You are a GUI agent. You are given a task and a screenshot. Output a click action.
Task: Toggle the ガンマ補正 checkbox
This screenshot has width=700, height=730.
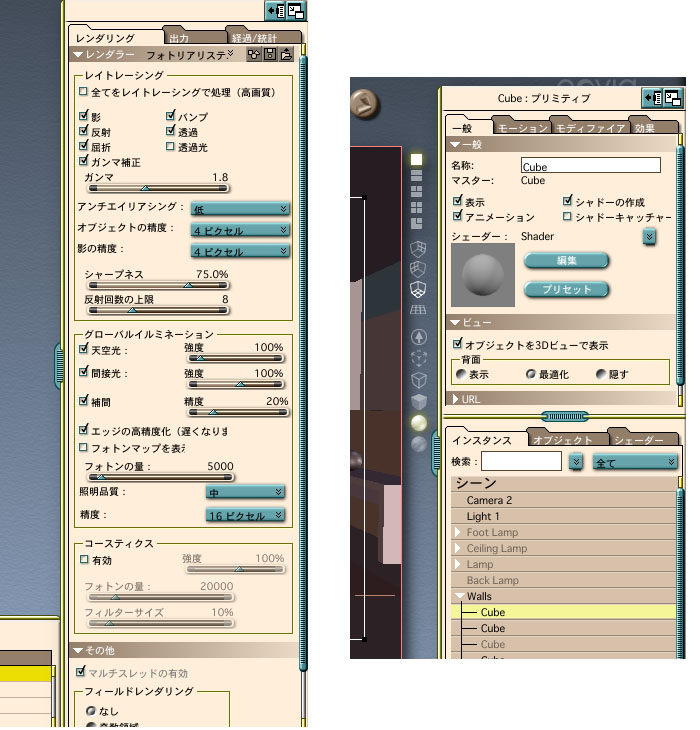click(x=84, y=161)
